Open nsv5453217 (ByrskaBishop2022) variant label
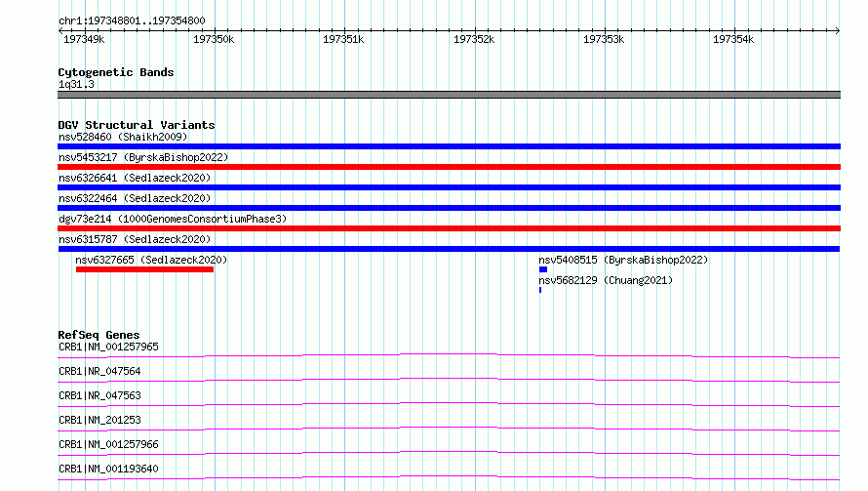This screenshot has width=868, height=491. click(x=143, y=157)
